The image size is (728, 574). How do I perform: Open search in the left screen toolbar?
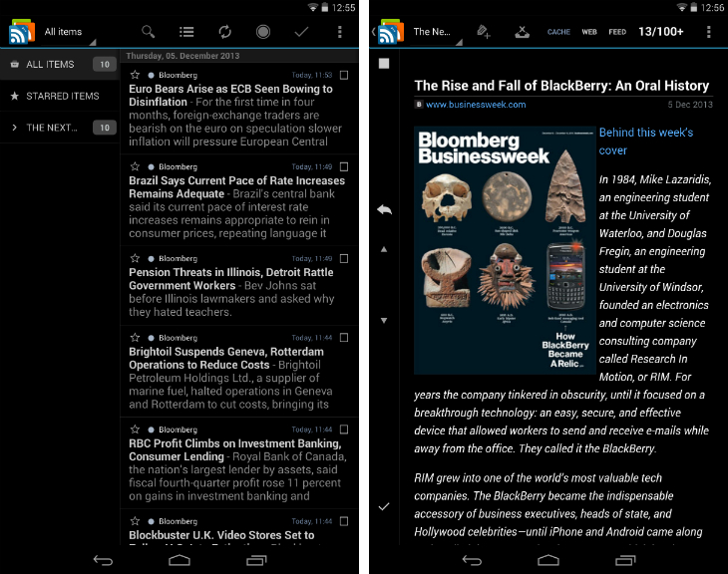point(149,32)
